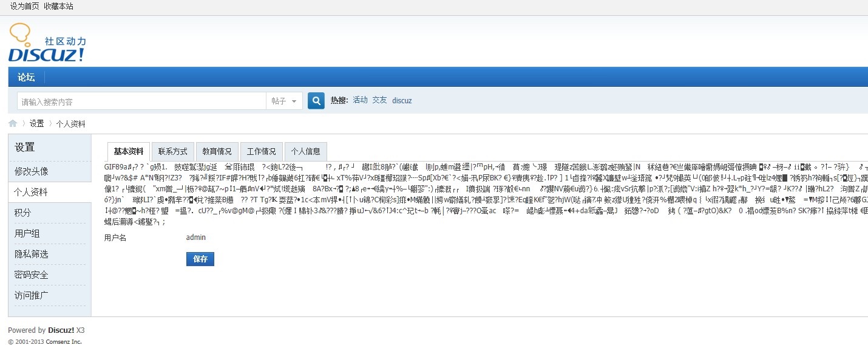Open 密码安全 settings
Viewport: 868px width, 345px height.
click(32, 275)
